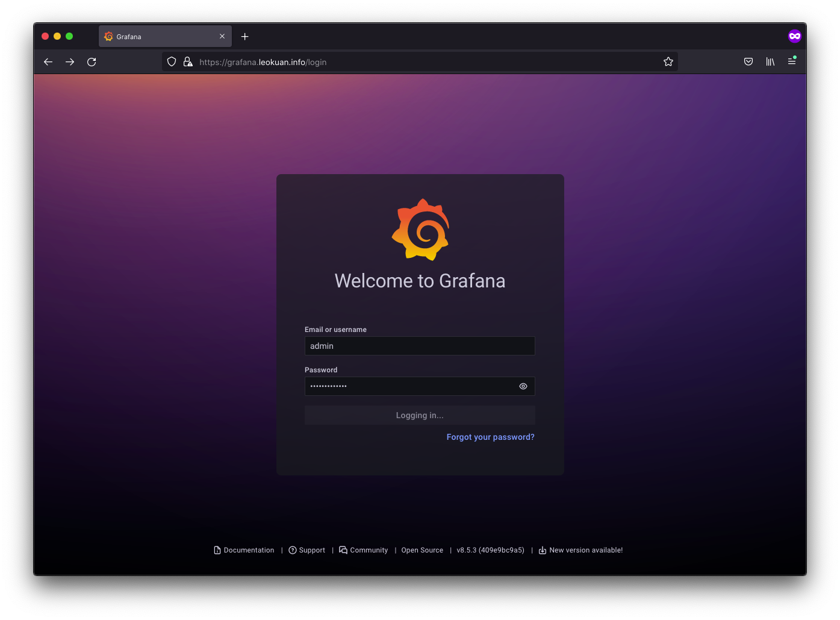Image resolution: width=840 pixels, height=620 pixels.
Task: Click the padlock site security icon
Action: pyautogui.click(x=188, y=62)
